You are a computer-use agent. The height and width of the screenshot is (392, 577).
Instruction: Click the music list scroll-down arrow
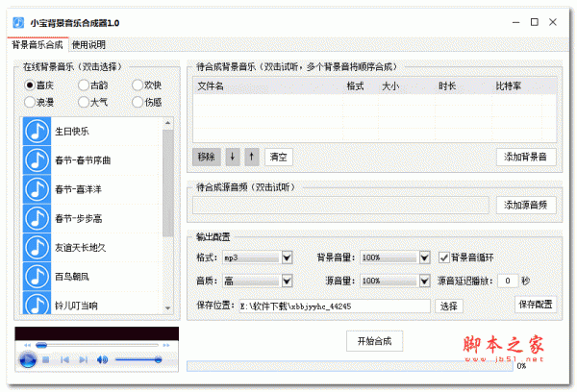click(167, 308)
